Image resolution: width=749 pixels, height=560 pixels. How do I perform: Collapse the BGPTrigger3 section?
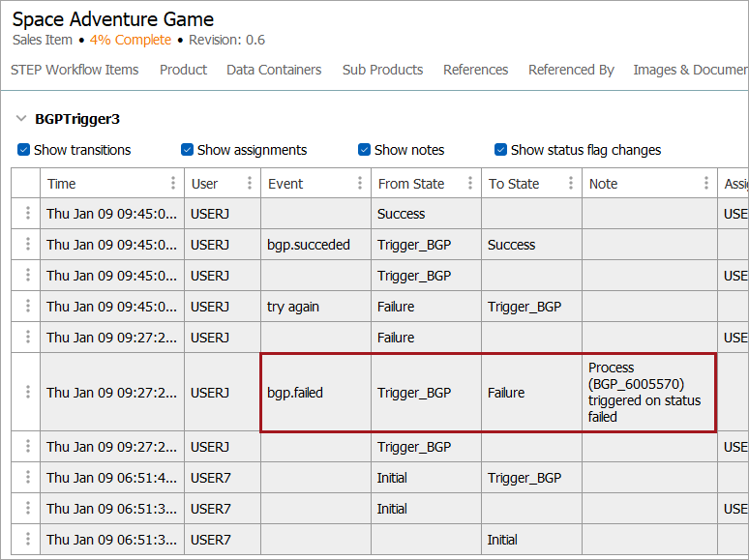[21, 119]
